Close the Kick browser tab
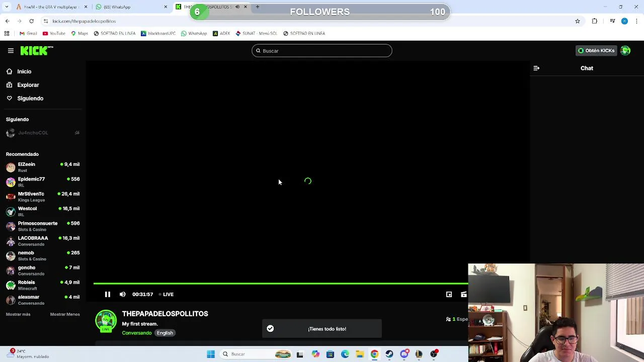Screen dimensions: 644x362 [x=246, y=7]
